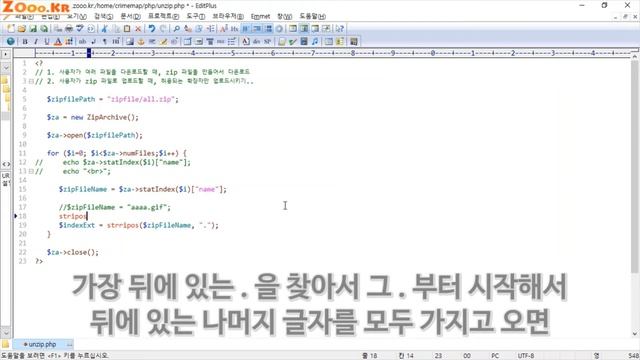
Task: Click the Hex viewer icon
Action: (x=234, y=29)
